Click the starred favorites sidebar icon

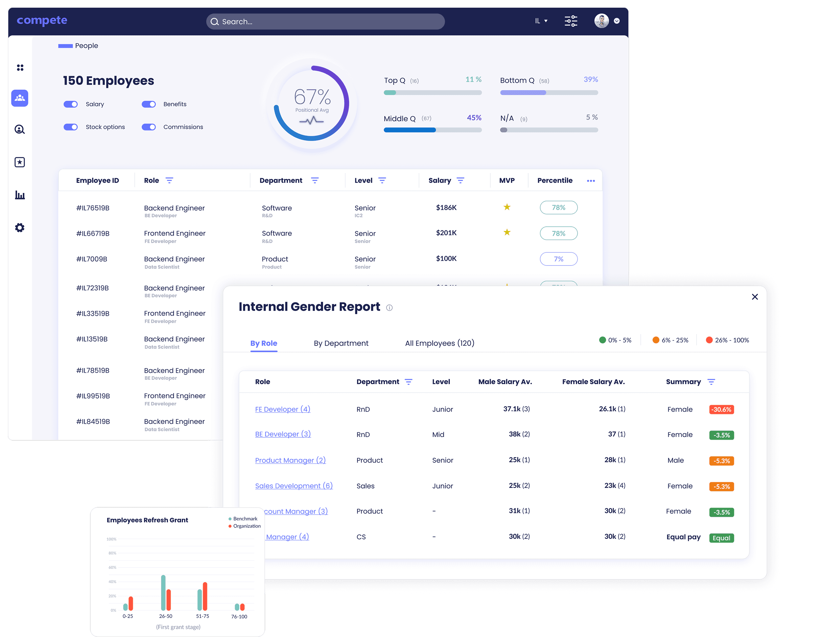[20, 162]
